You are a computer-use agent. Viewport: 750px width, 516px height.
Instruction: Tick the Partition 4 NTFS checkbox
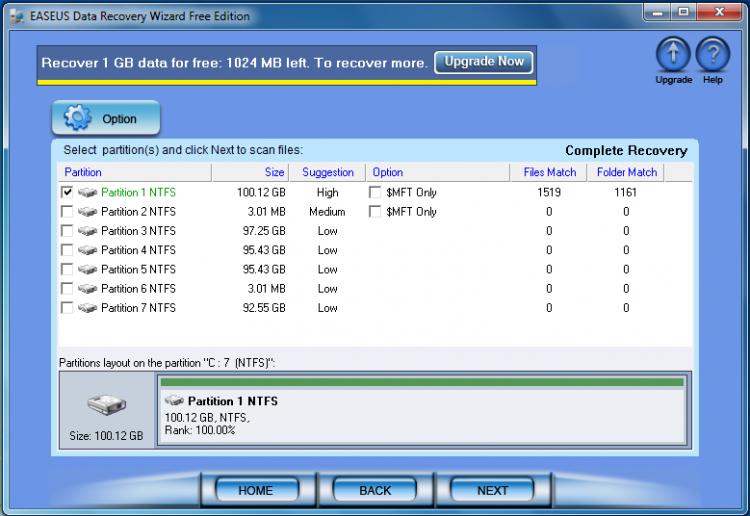click(x=67, y=250)
